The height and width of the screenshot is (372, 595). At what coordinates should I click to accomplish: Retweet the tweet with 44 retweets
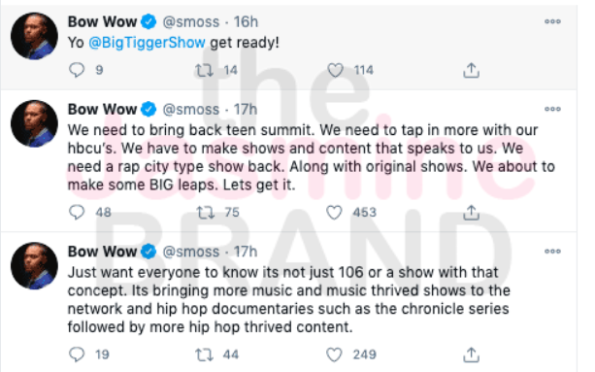coord(204,355)
